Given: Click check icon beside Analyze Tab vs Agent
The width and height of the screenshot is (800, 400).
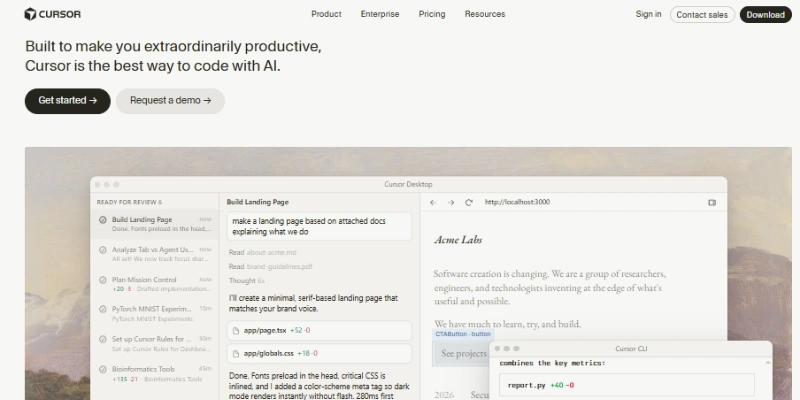Looking at the screenshot, I should 103,250.
